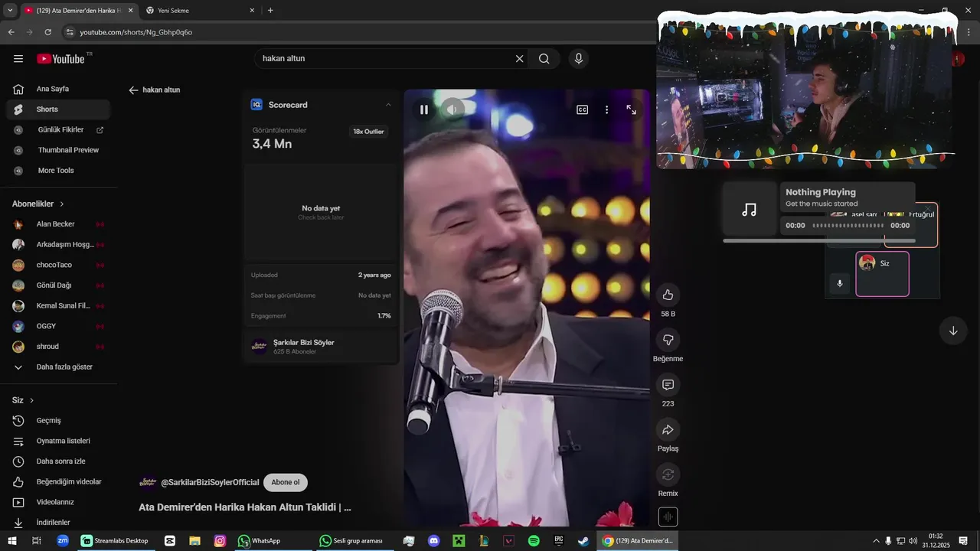This screenshot has height=551, width=980.
Task: Expand the Abonelikler section chevron
Action: (62, 204)
